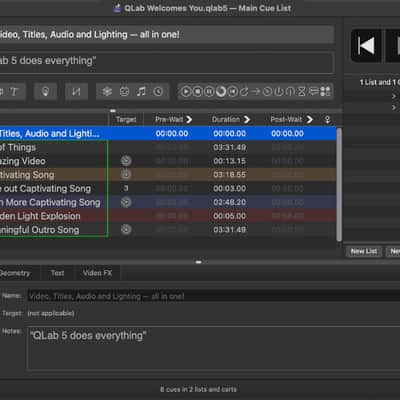Click the 00:13.15 duration cell
400x400 pixels.
coord(230,161)
